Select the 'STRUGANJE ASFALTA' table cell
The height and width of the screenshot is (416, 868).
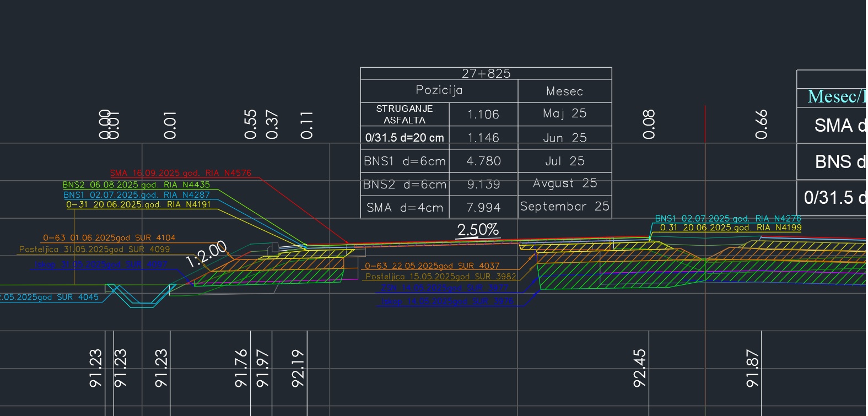pyautogui.click(x=405, y=115)
